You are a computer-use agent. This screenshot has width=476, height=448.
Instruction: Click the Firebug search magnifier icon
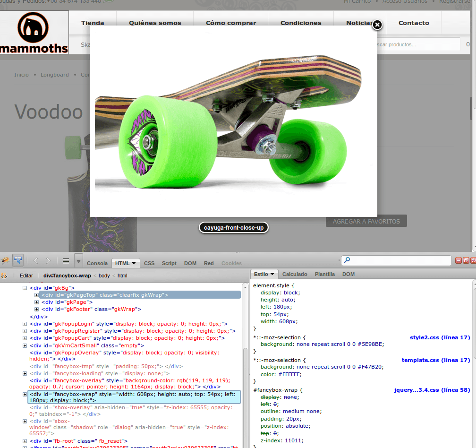[347, 260]
